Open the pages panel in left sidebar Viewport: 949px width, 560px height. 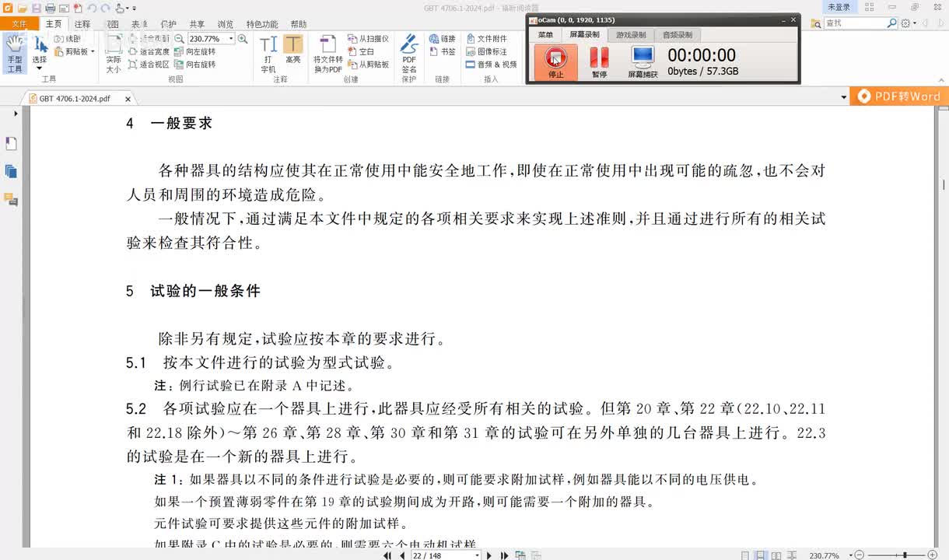click(11, 172)
